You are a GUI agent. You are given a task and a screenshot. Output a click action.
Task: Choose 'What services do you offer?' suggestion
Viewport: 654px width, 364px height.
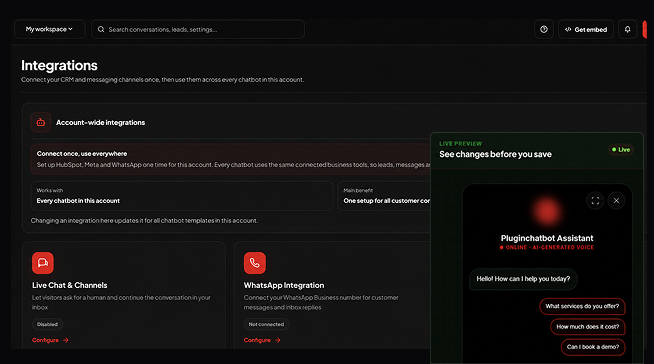(582, 306)
